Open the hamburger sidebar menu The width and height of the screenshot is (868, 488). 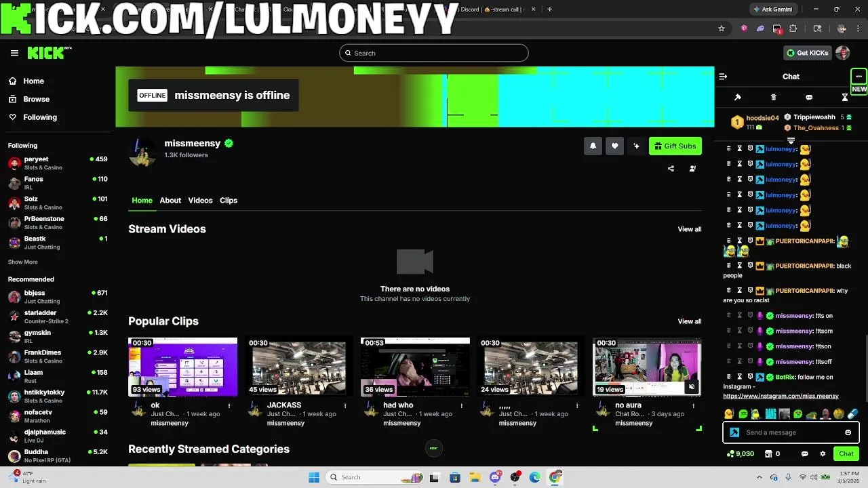(x=14, y=53)
